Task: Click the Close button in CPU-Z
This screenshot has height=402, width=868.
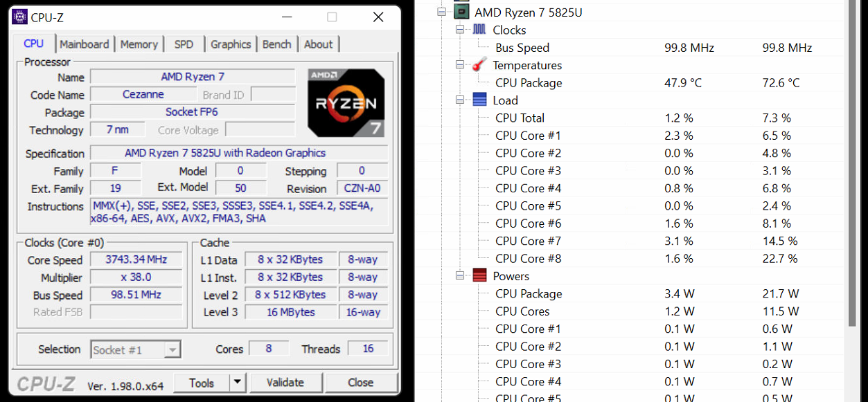Action: (x=360, y=382)
